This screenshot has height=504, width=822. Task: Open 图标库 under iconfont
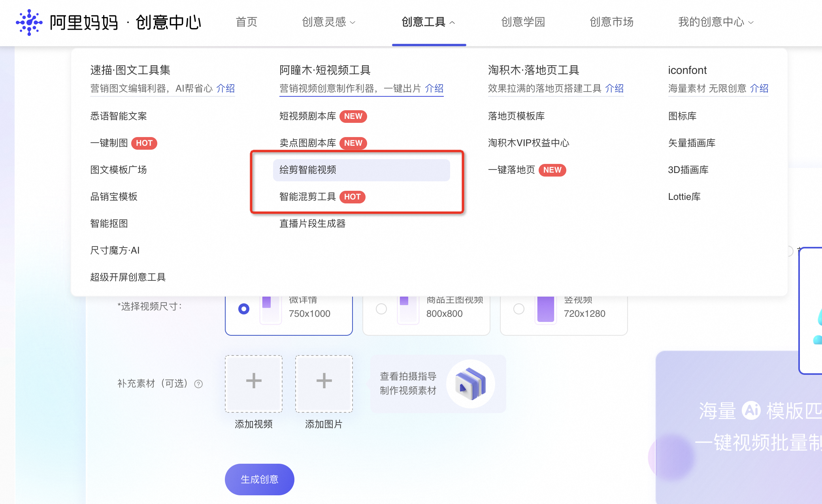pyautogui.click(x=682, y=116)
